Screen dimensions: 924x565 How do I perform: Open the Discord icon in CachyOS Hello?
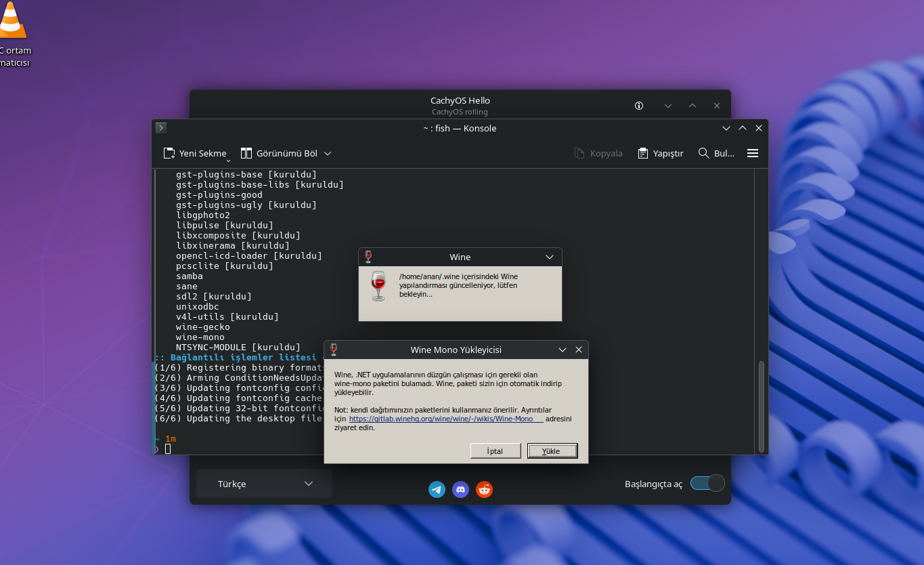461,489
